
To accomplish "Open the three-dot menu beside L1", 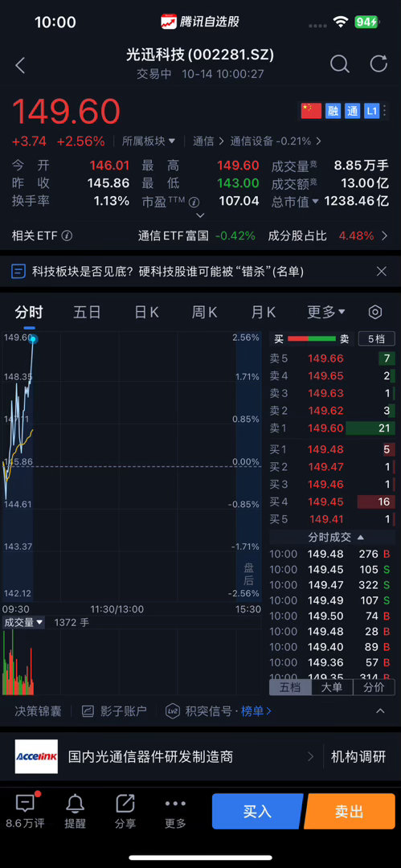I will click(386, 111).
